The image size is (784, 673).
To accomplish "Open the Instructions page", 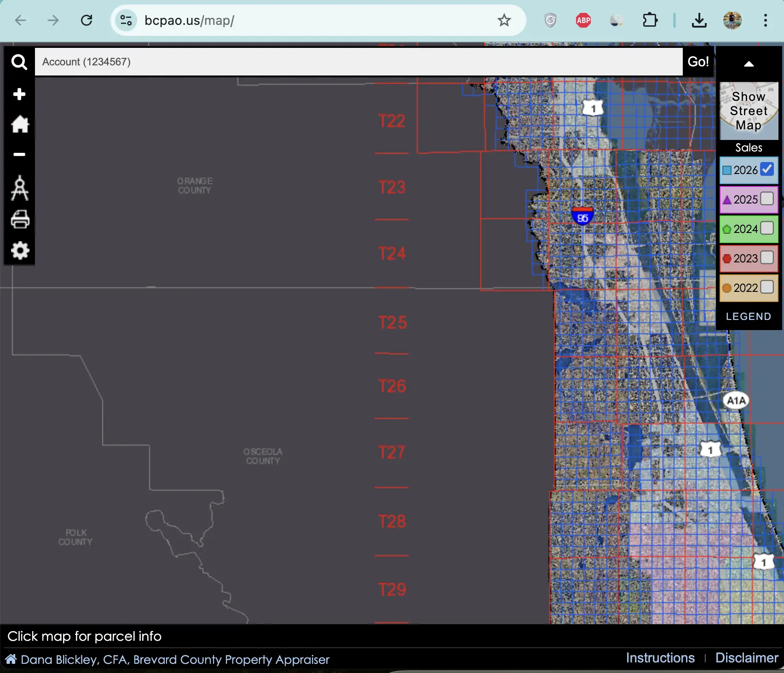I will 661,657.
